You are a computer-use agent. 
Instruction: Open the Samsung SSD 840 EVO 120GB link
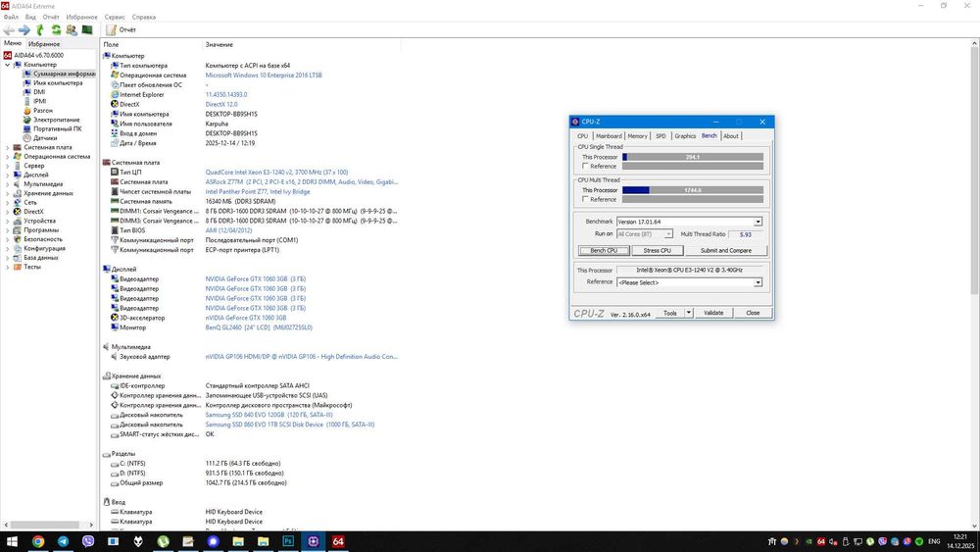(x=269, y=415)
